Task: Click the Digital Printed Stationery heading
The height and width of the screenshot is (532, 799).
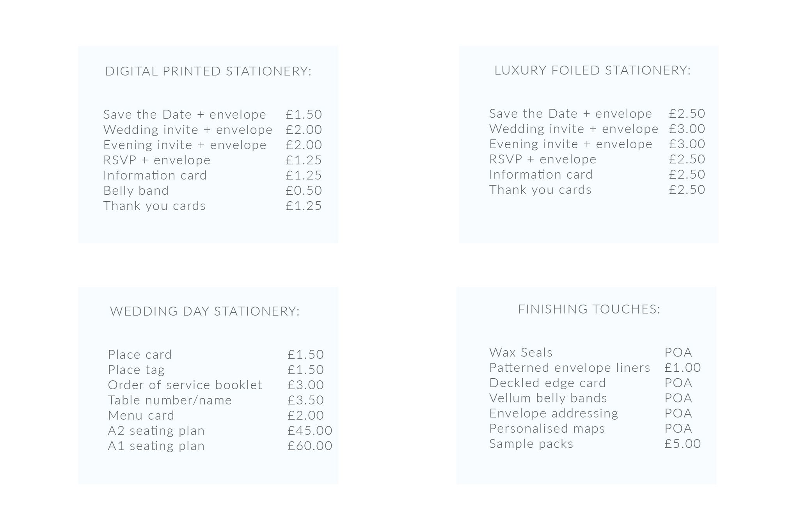Action: point(208,71)
